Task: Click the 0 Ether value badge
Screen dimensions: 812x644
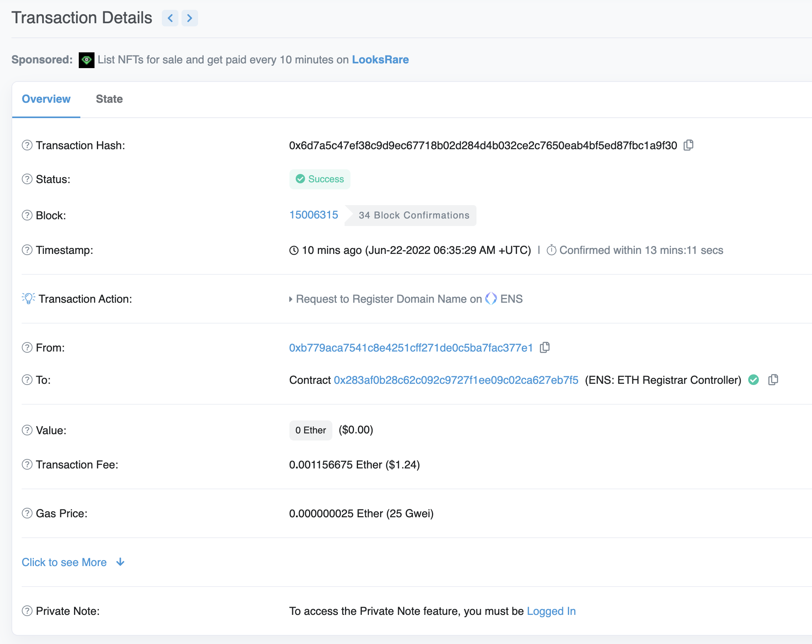Action: pos(311,430)
